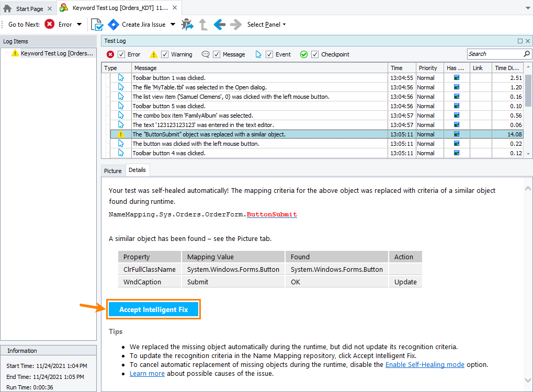
Task: Click the Create Jira Issue diamond icon
Action: click(114, 24)
